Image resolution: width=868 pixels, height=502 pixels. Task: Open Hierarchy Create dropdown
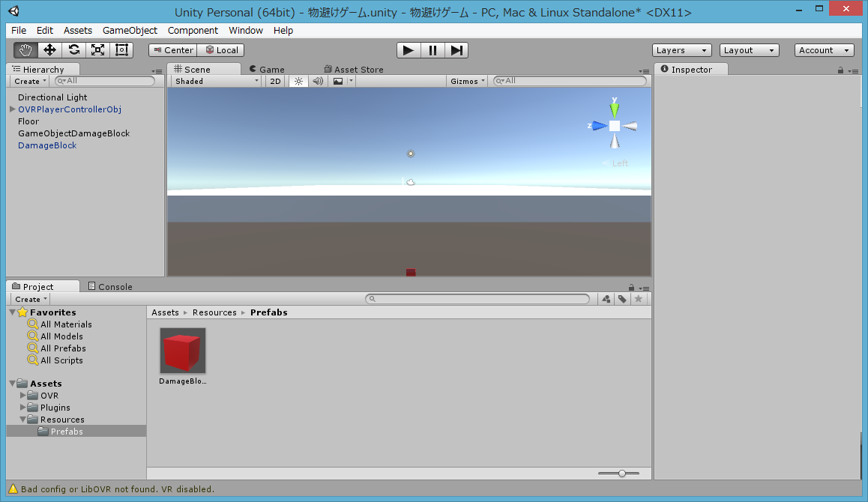30,81
